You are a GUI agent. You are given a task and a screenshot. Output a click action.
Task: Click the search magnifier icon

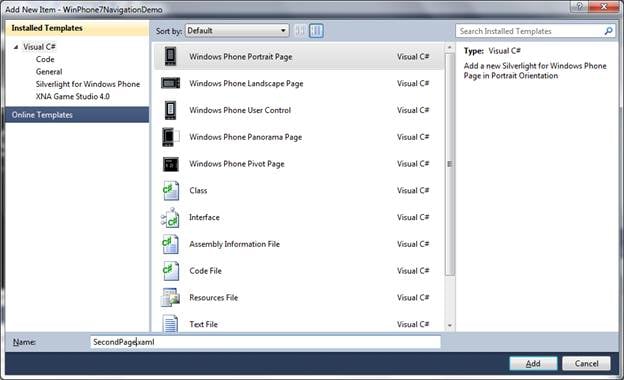608,31
